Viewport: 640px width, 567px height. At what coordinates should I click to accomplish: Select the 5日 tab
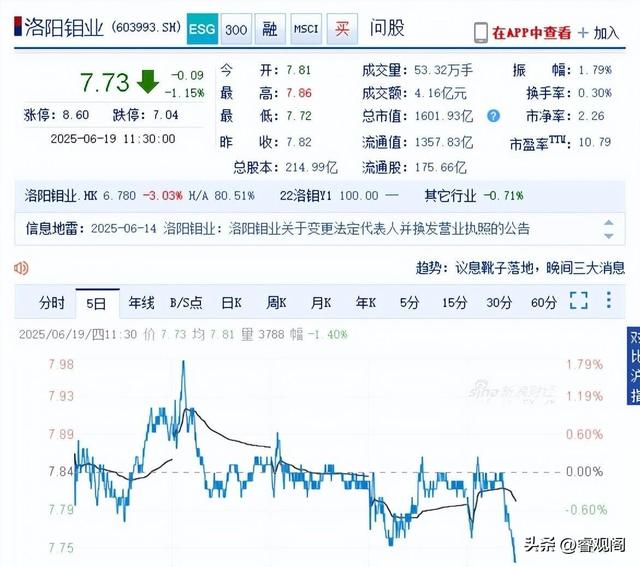pyautogui.click(x=97, y=303)
